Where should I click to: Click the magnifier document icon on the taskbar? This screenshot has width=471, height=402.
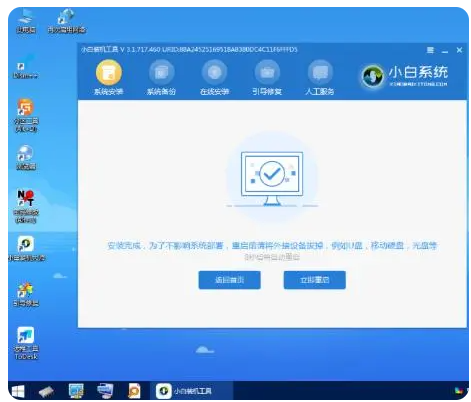pyautogui.click(x=134, y=391)
